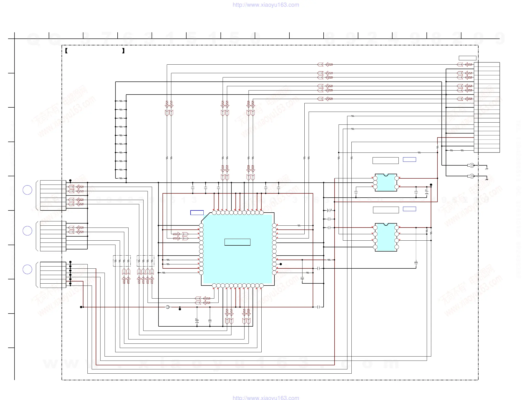This screenshot has width=532, height=400.
Task: Click empty label box above the lower small IC
Action: 386,210
